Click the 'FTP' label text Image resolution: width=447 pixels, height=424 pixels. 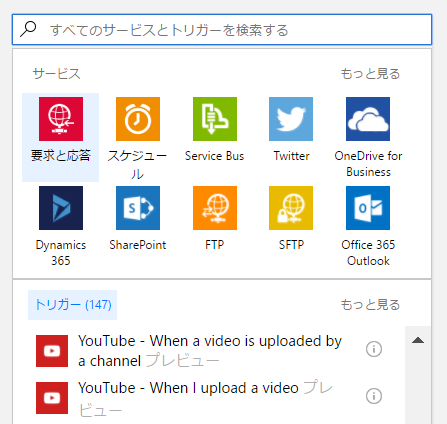(215, 245)
